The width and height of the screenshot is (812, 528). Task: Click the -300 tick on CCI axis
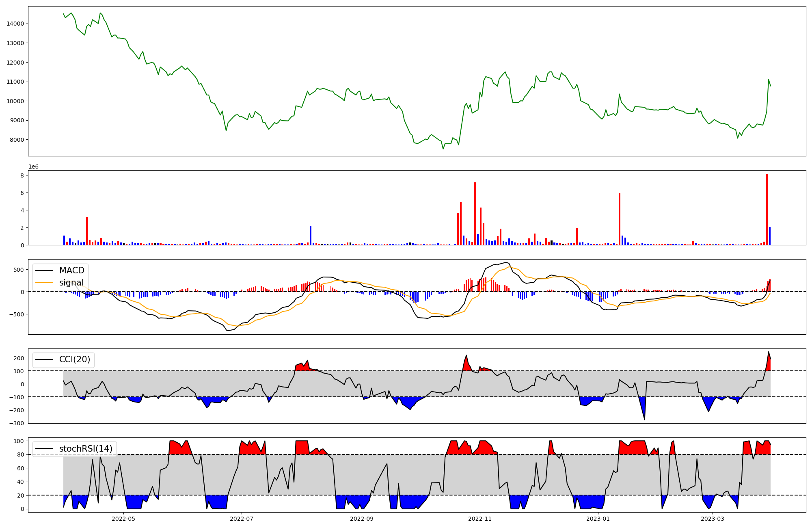click(x=17, y=423)
